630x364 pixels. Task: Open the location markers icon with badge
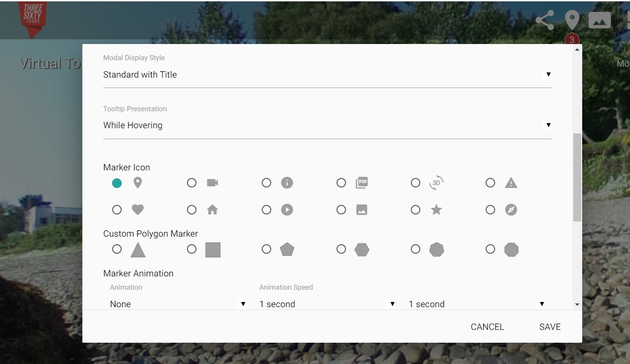click(572, 20)
